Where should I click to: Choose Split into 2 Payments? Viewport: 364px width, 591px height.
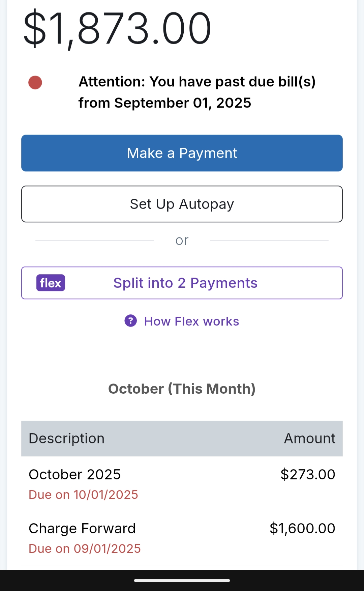tap(185, 283)
